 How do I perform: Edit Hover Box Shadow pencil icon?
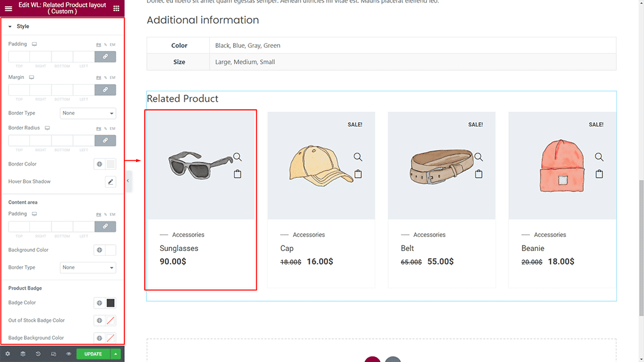pyautogui.click(x=110, y=182)
